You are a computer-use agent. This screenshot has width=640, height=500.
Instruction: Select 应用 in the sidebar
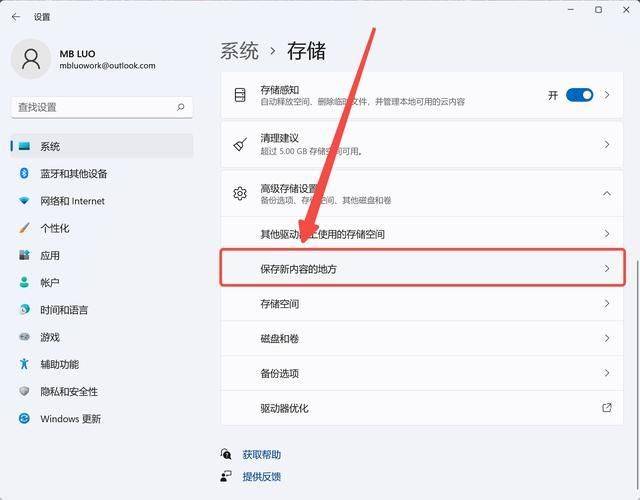coord(102,255)
